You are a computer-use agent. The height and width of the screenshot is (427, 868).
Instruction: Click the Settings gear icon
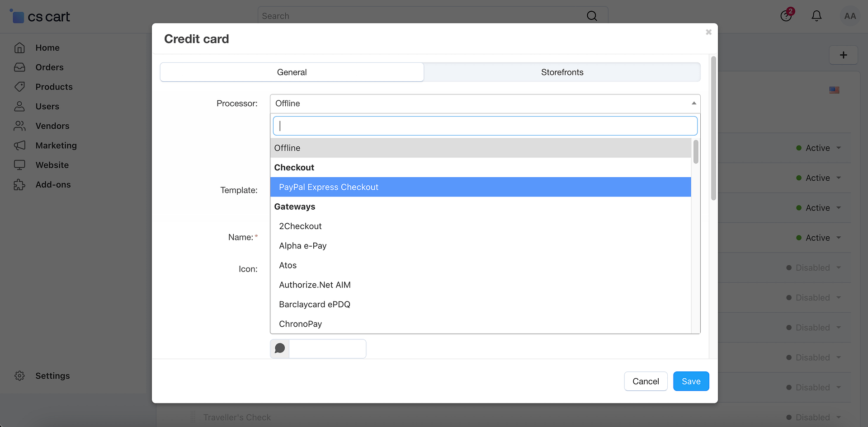tap(19, 376)
